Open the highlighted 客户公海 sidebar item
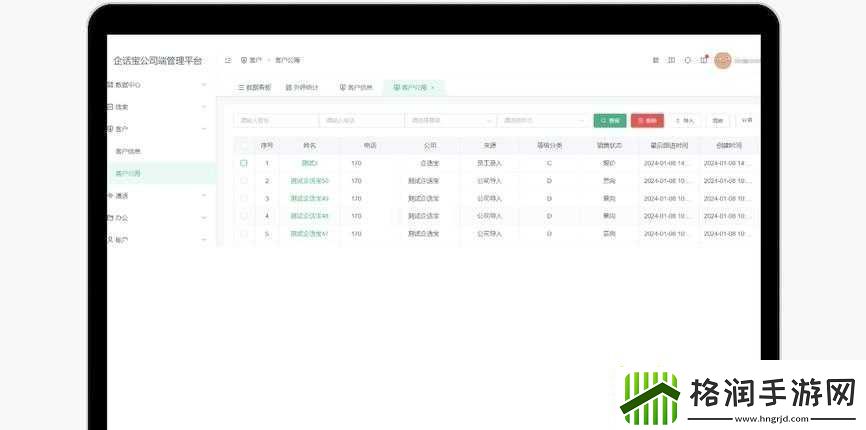Screen dimensions: 866x430 160,173
